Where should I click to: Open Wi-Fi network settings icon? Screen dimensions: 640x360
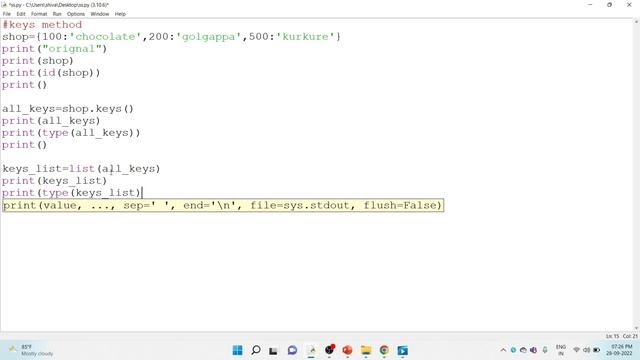click(576, 350)
